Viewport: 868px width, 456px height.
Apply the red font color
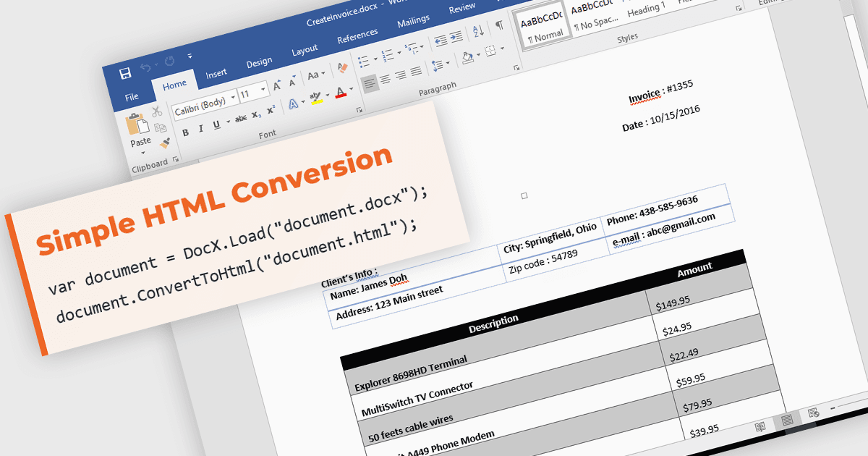341,93
